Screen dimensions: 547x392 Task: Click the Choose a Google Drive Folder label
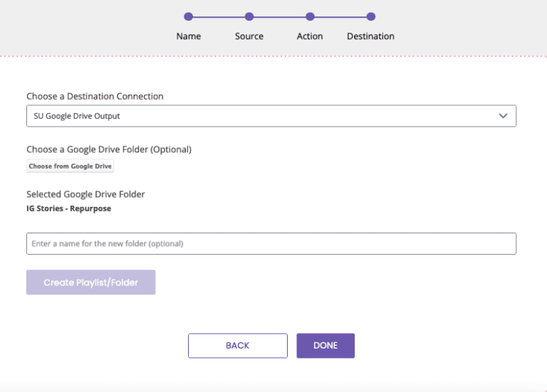click(109, 149)
